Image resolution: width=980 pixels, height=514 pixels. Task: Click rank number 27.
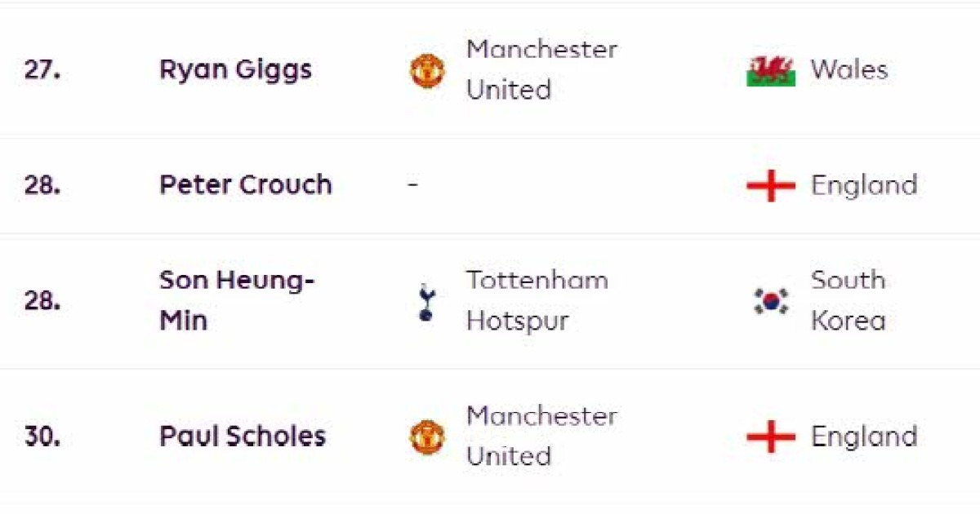[x=42, y=70]
